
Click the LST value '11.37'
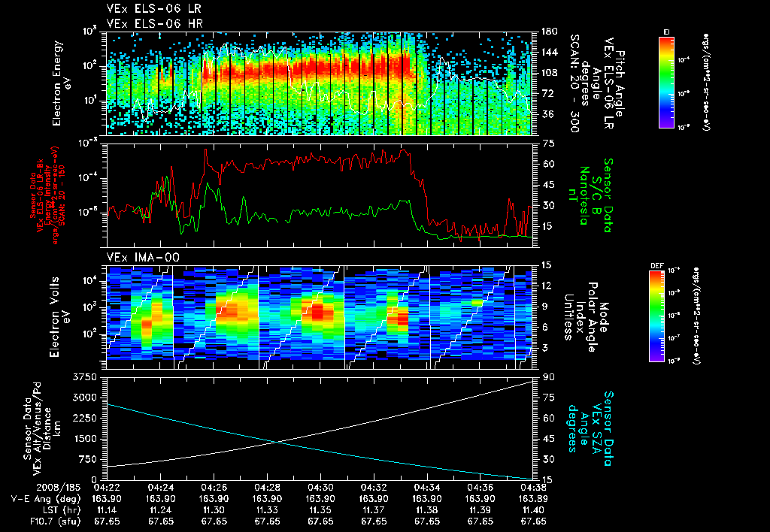(374, 510)
